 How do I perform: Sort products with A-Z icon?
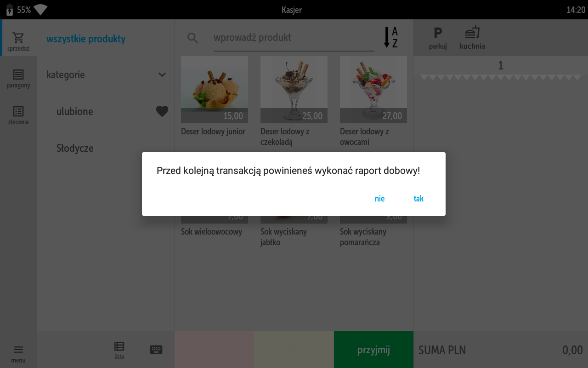[391, 37]
